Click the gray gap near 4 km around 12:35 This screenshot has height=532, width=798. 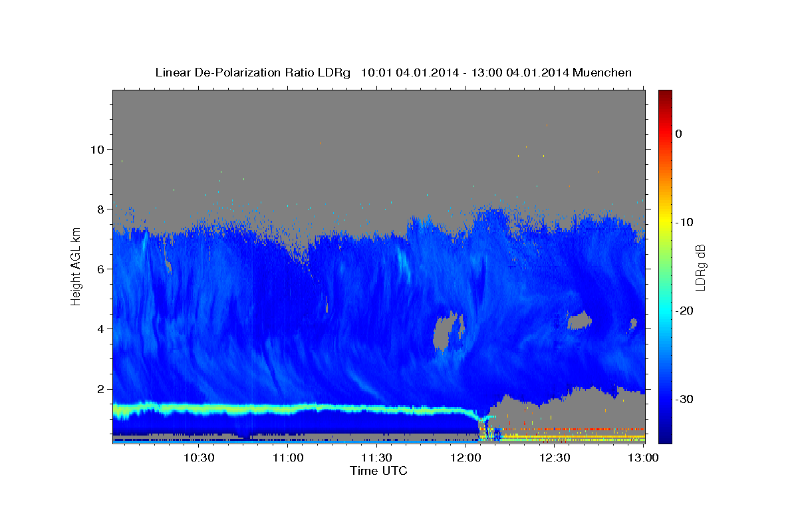click(579, 321)
